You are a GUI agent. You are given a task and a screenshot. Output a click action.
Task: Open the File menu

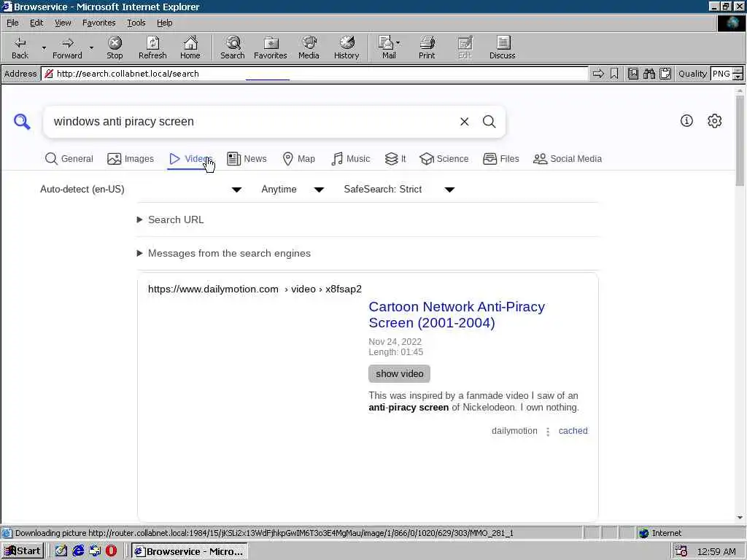point(12,23)
